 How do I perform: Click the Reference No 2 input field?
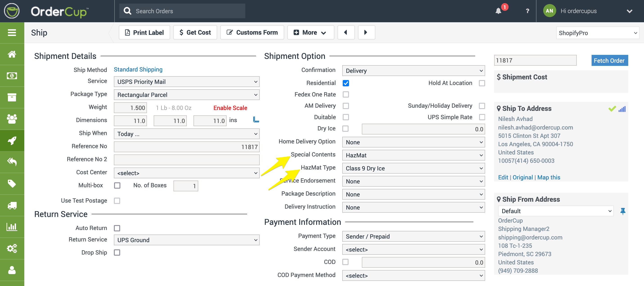[187, 160]
